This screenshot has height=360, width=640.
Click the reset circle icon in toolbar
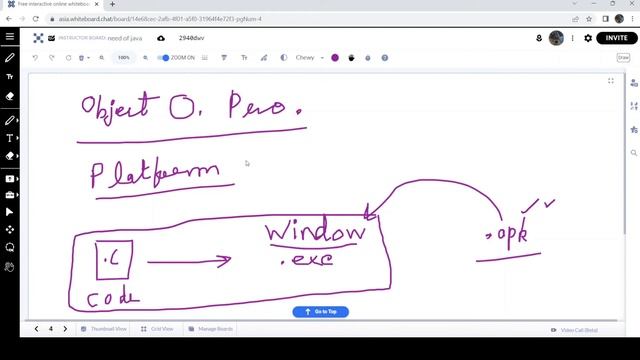[x=68, y=58]
